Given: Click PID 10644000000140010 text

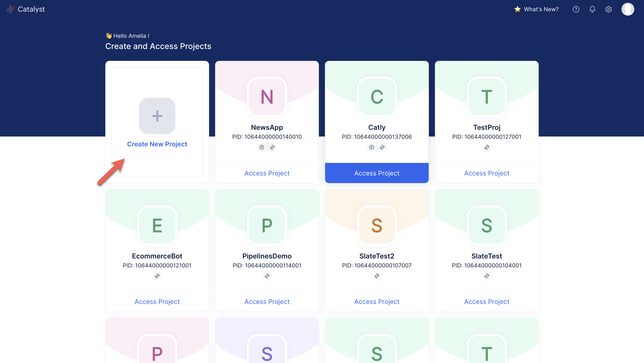Looking at the screenshot, I should pos(267,137).
